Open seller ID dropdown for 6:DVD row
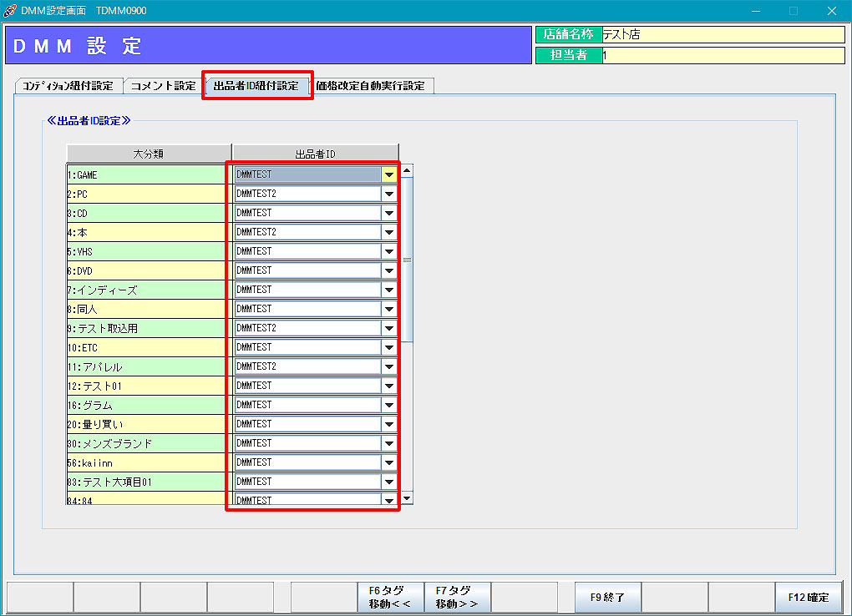The height and width of the screenshot is (616, 852). (x=388, y=270)
